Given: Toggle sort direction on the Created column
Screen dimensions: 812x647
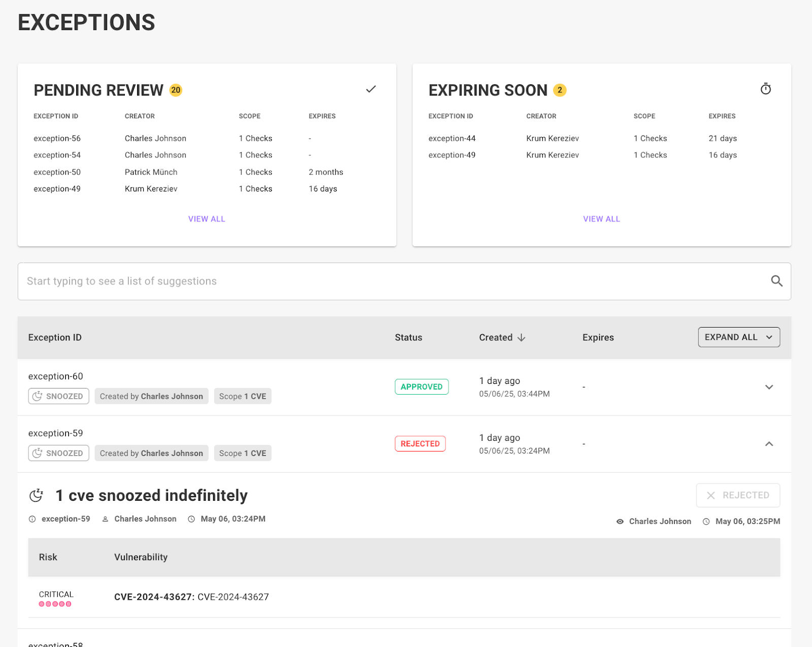Looking at the screenshot, I should 522,337.
